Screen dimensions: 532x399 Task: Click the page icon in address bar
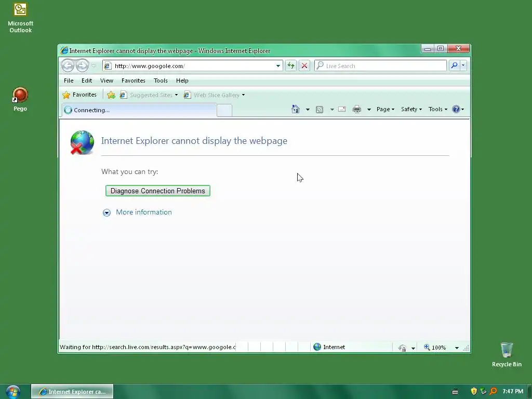tap(108, 66)
